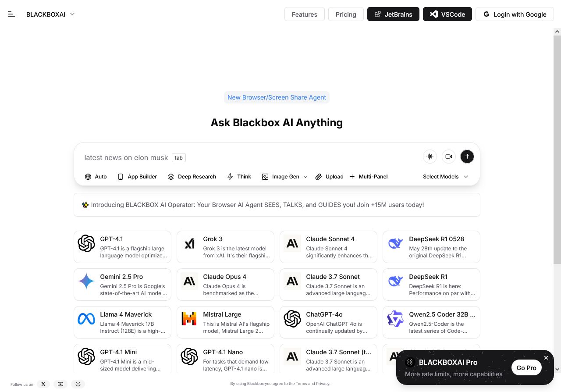Viewport: 561px width, 392px height.
Task: Open the YouTube follow link
Action: pyautogui.click(x=60, y=384)
